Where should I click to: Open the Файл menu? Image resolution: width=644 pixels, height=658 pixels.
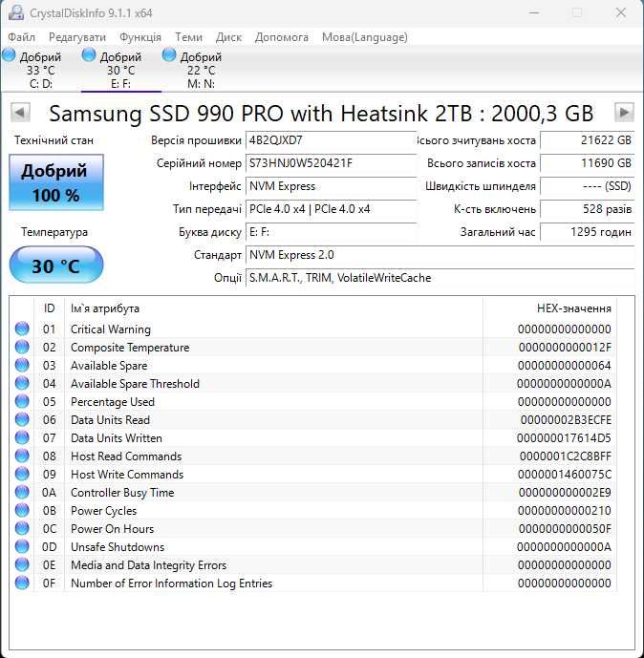coord(21,37)
